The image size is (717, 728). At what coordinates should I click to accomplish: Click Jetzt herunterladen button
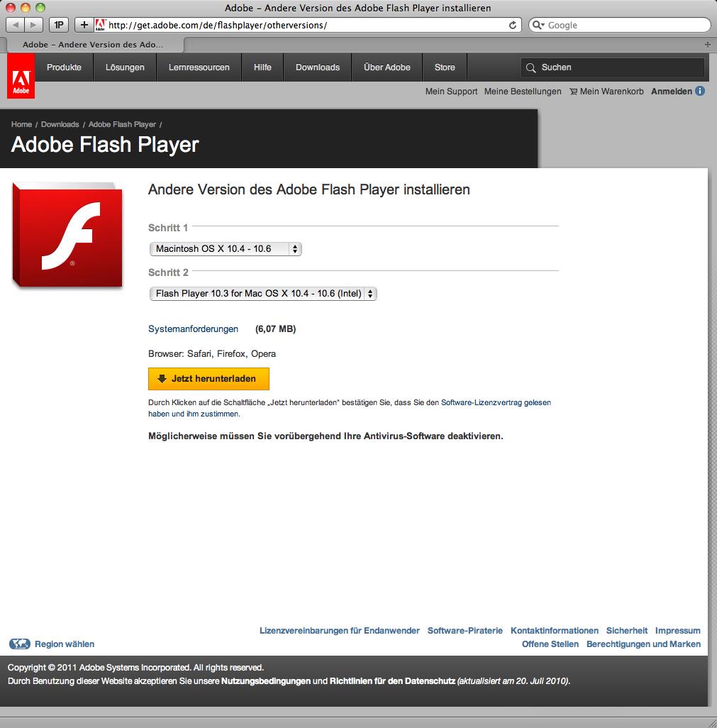209,379
